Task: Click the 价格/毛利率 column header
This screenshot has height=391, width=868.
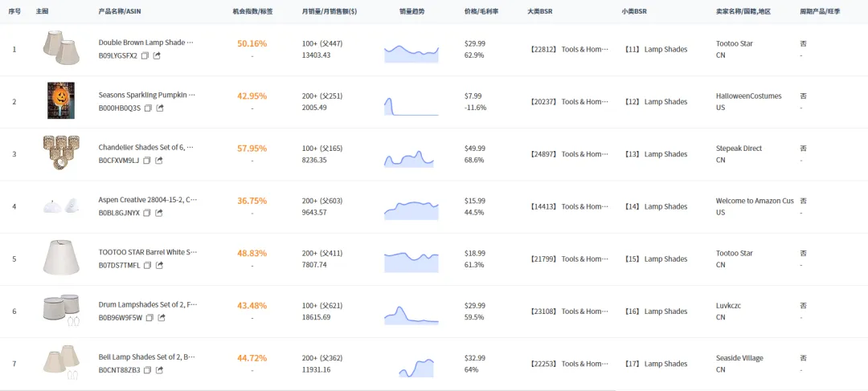Action: 481,11
